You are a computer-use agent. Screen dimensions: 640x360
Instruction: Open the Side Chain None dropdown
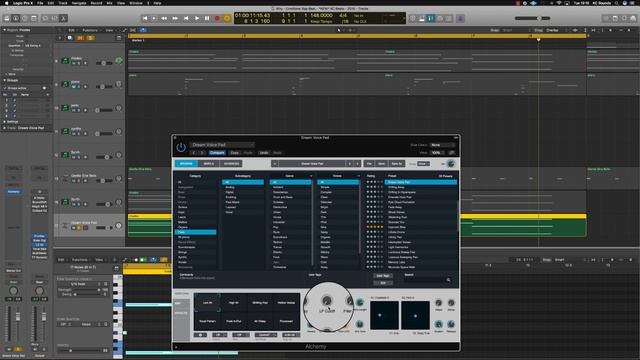click(442, 145)
